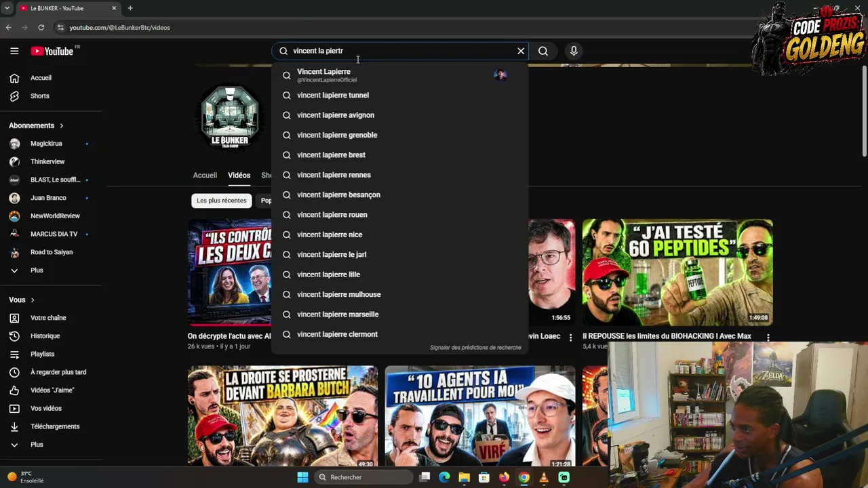
Task: Open the Windows Start menu
Action: (x=302, y=477)
